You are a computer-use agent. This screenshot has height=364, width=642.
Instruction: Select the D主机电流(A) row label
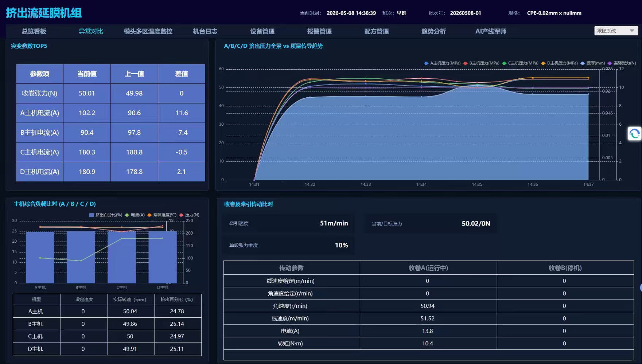40,172
